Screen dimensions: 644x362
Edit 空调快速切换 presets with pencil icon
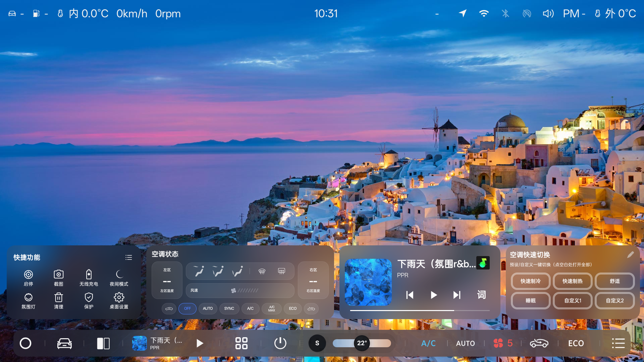coord(631,255)
